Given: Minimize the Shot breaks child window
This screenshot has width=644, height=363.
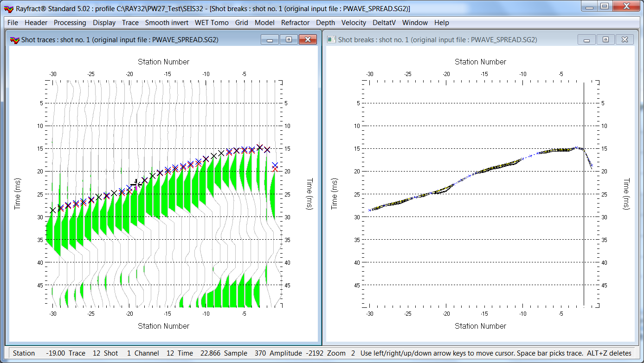Looking at the screenshot, I should 586,40.
